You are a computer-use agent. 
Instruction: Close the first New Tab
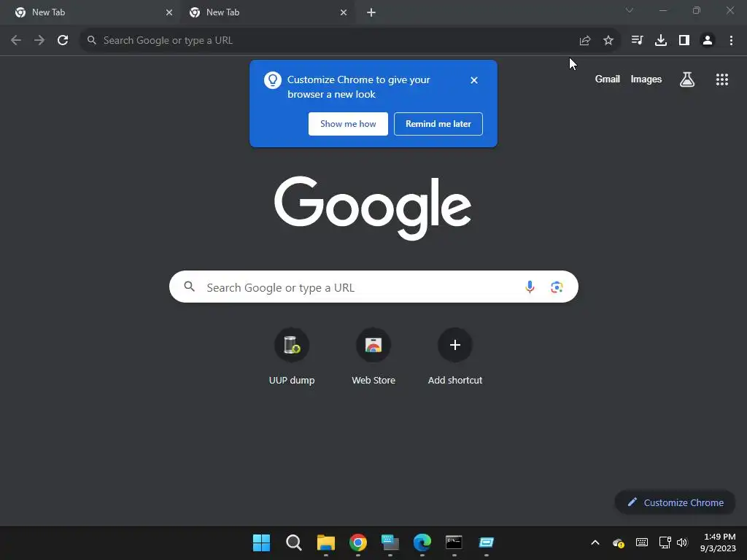[169, 12]
